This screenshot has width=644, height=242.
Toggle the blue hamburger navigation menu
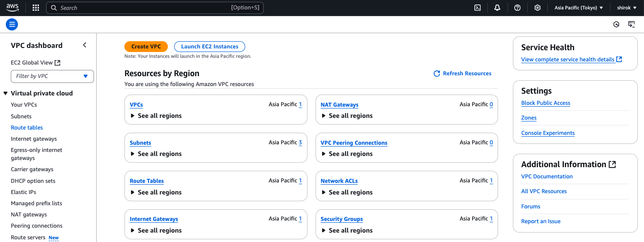click(x=12, y=24)
